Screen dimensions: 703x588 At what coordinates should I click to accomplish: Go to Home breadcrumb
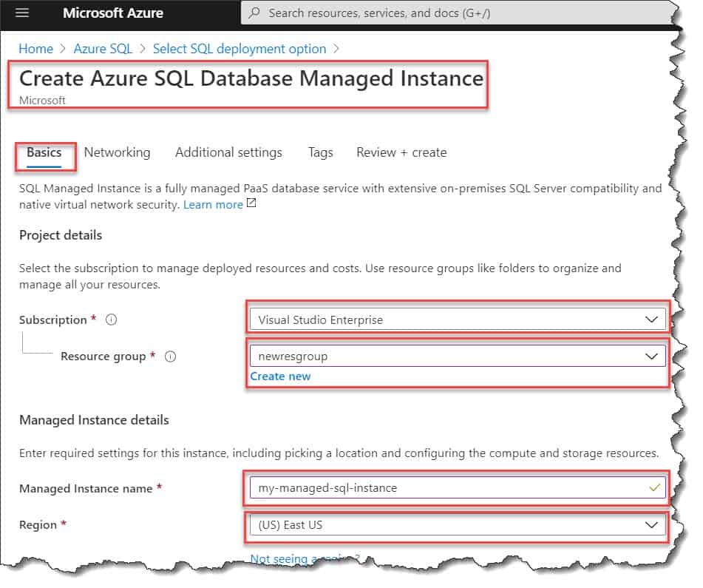[36, 49]
